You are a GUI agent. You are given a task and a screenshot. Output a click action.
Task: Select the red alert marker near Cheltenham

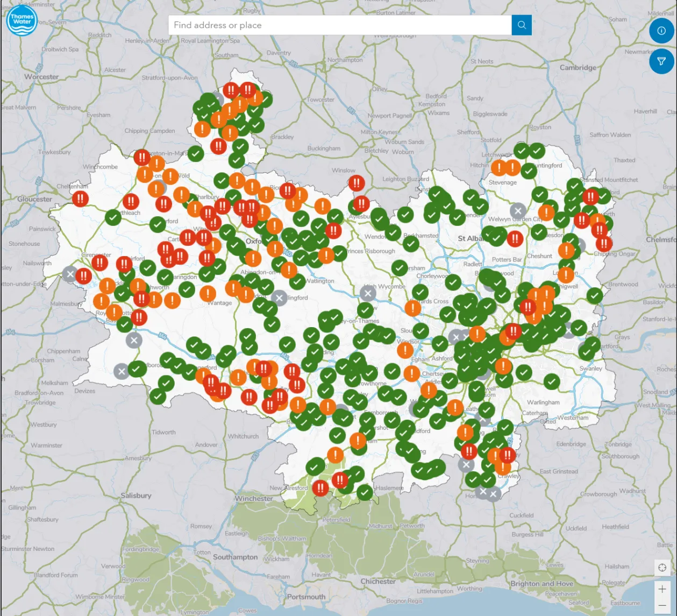[x=81, y=199]
